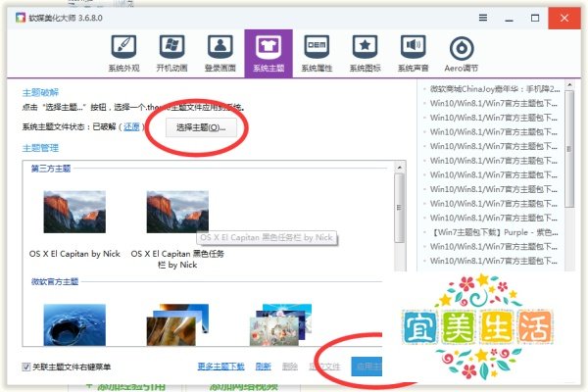Click theme list scrollbar up arrow
588x392 pixels.
click(x=400, y=168)
